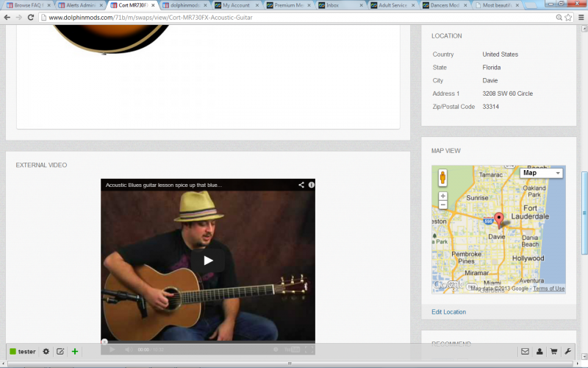Open the friends person icon
Viewport: 588px width, 368px height.
tap(539, 352)
